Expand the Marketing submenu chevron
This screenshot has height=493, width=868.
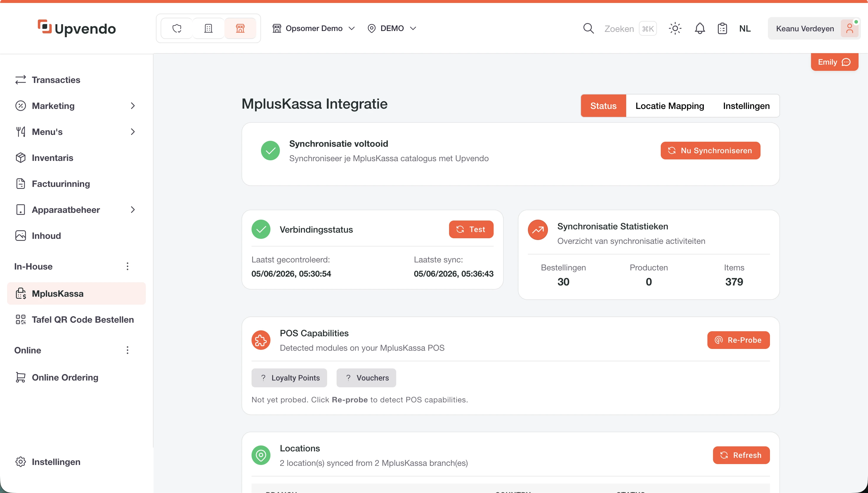click(133, 106)
